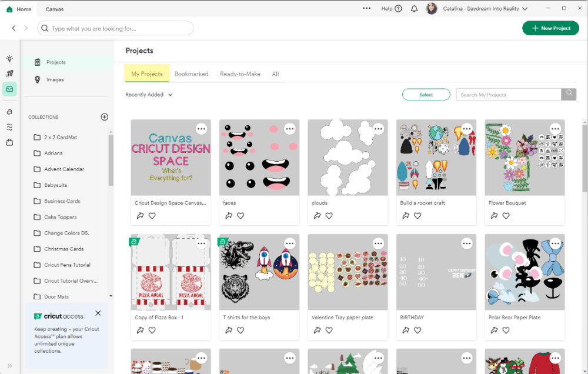
Task: Click the main search input field
Action: pyautogui.click(x=115, y=28)
